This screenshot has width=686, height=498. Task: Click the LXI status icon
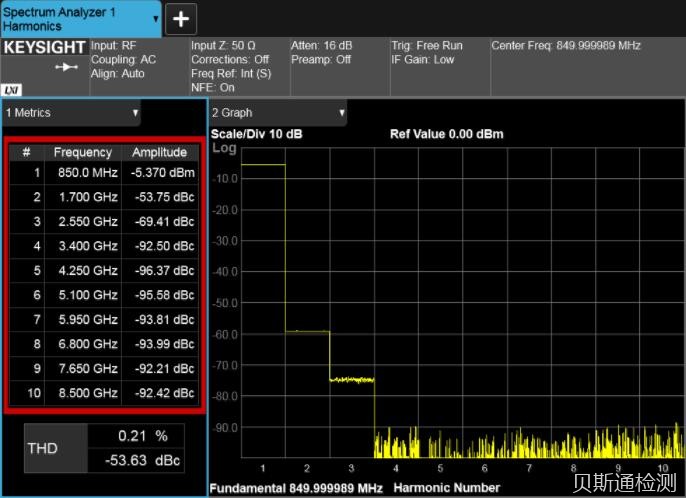[x=12, y=89]
